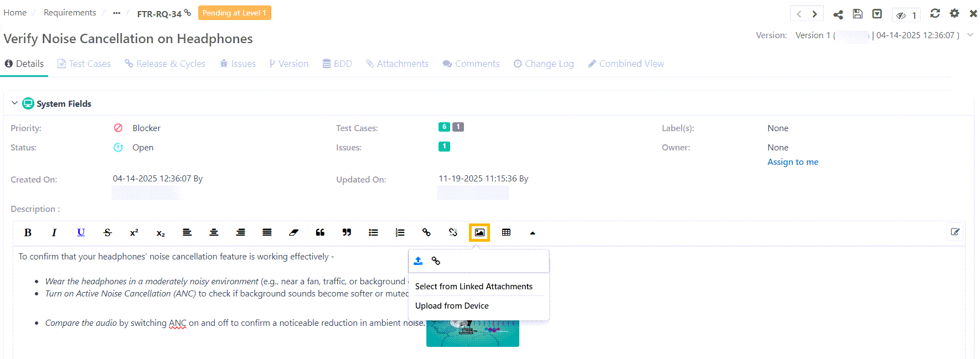Choose Upload from Device option
The image size is (980, 359).
pos(452,306)
